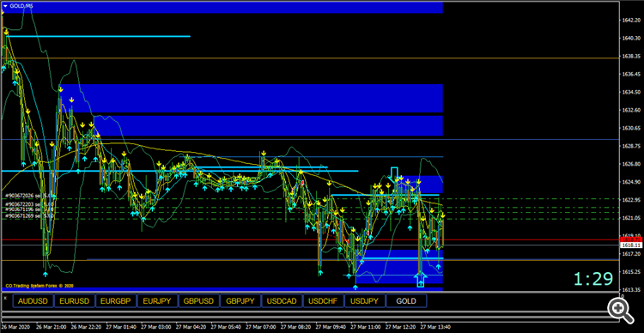Viewport: 644px width, 333px height.
Task: Click the 27 Mar 05:40 time label
Action: (x=226, y=327)
